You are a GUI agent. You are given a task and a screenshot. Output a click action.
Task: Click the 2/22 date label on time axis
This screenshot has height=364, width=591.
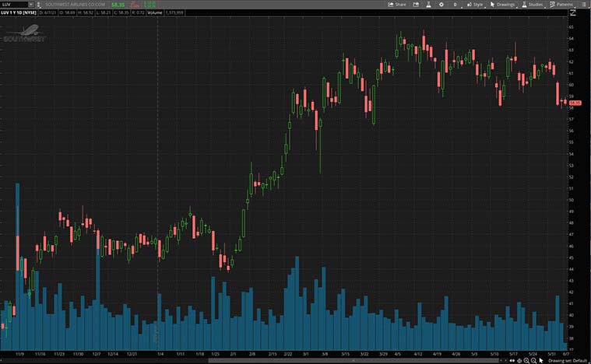[x=288, y=354]
